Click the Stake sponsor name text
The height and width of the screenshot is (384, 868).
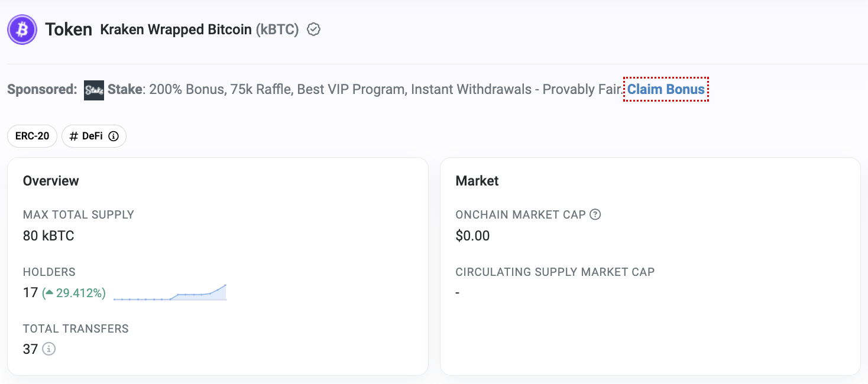pos(125,90)
